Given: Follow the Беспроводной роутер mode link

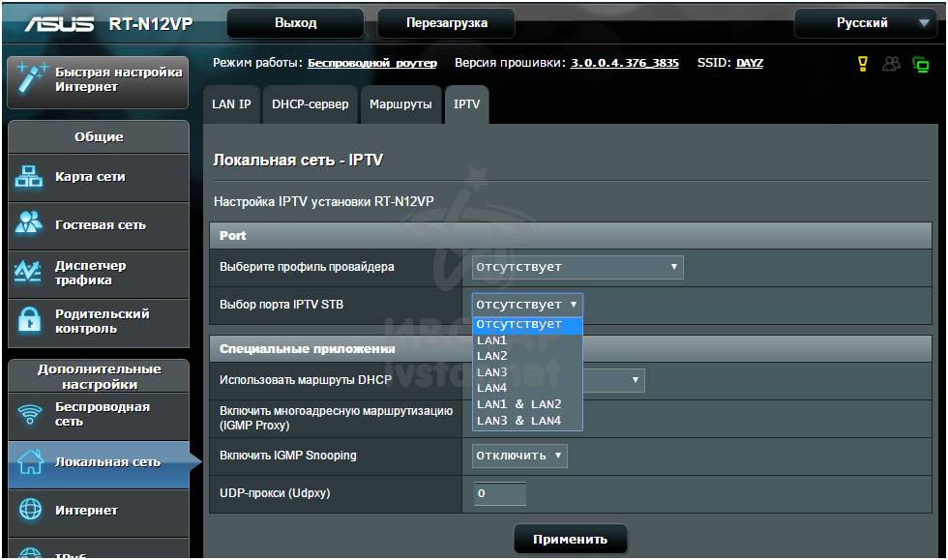Looking at the screenshot, I should click(372, 64).
